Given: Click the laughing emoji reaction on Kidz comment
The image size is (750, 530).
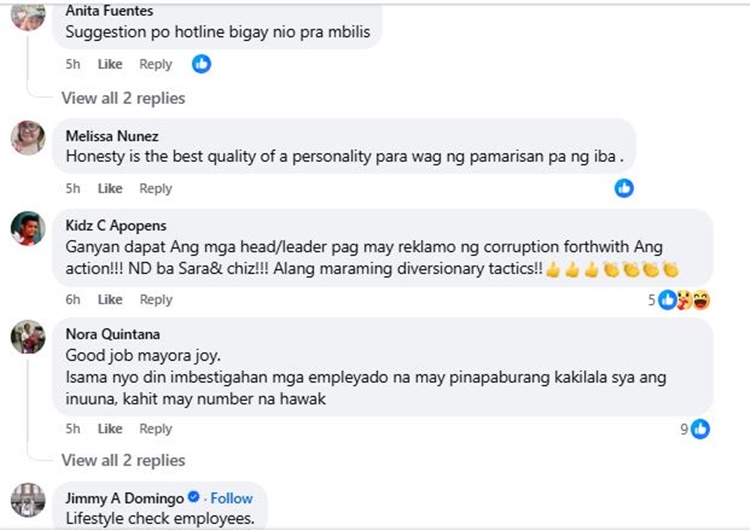Looking at the screenshot, I should pos(701,300).
